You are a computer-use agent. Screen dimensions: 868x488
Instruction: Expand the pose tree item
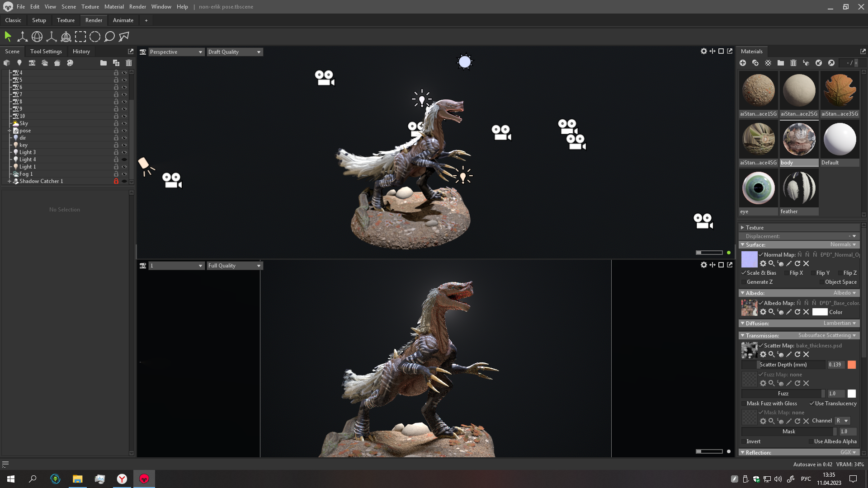coord(9,131)
